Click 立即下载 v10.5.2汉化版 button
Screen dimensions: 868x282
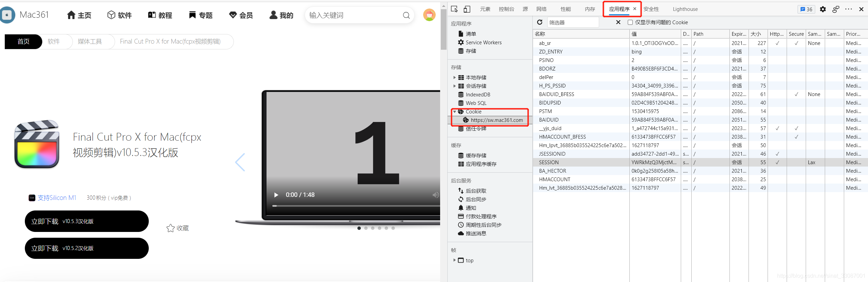[x=86, y=248]
